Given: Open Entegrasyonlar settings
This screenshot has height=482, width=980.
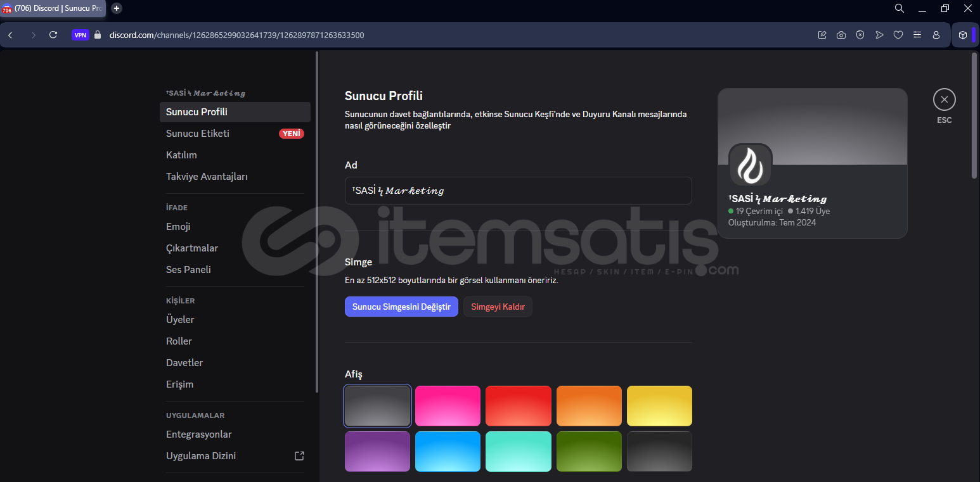Looking at the screenshot, I should coord(235,434).
